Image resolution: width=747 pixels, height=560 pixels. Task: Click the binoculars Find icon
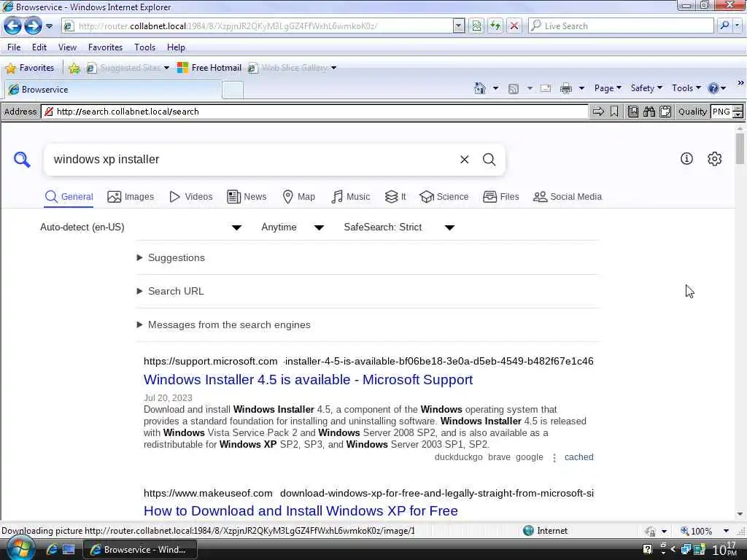649,112
